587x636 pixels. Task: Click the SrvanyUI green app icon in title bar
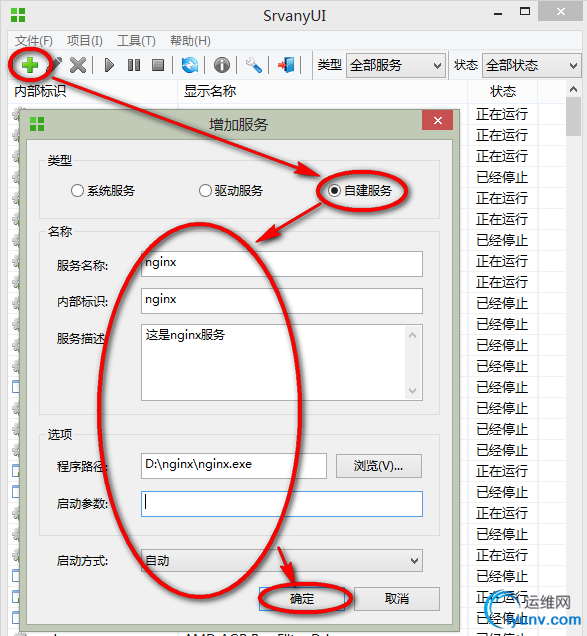click(18, 15)
